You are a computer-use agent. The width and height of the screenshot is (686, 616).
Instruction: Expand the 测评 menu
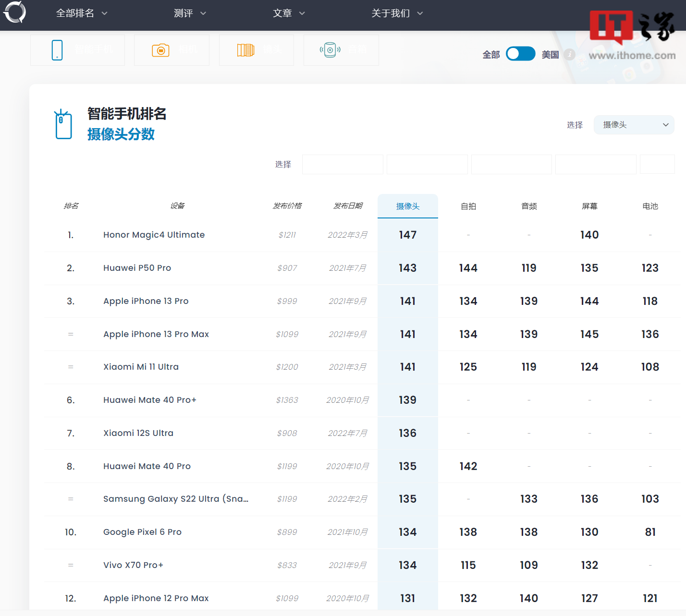click(x=190, y=13)
